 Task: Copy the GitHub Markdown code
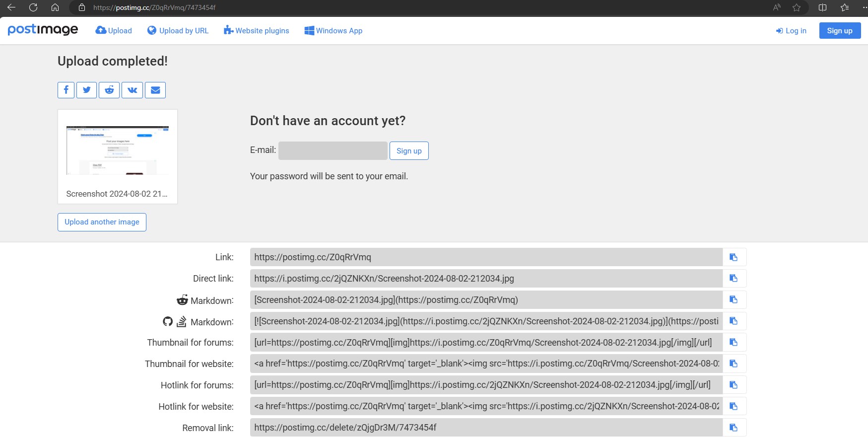pos(734,321)
